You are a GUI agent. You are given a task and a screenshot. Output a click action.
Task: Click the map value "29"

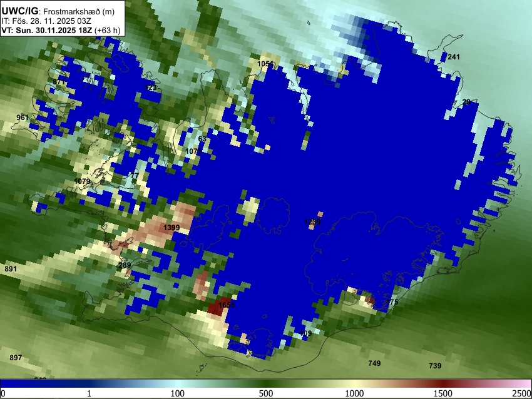[466, 102]
